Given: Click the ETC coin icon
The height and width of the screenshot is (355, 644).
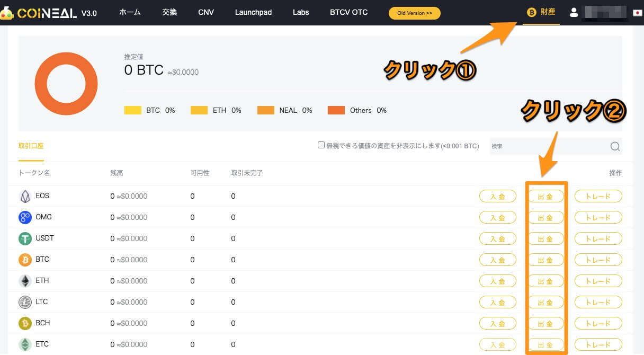Looking at the screenshot, I should tap(25, 344).
